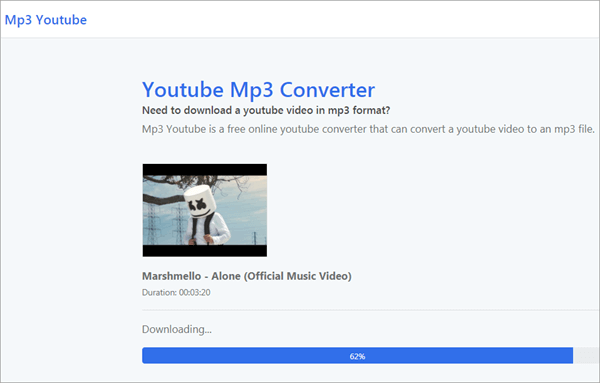The image size is (600, 383).
Task: Click the 'Mp3 Youtube is a free online' description
Action: point(368,129)
